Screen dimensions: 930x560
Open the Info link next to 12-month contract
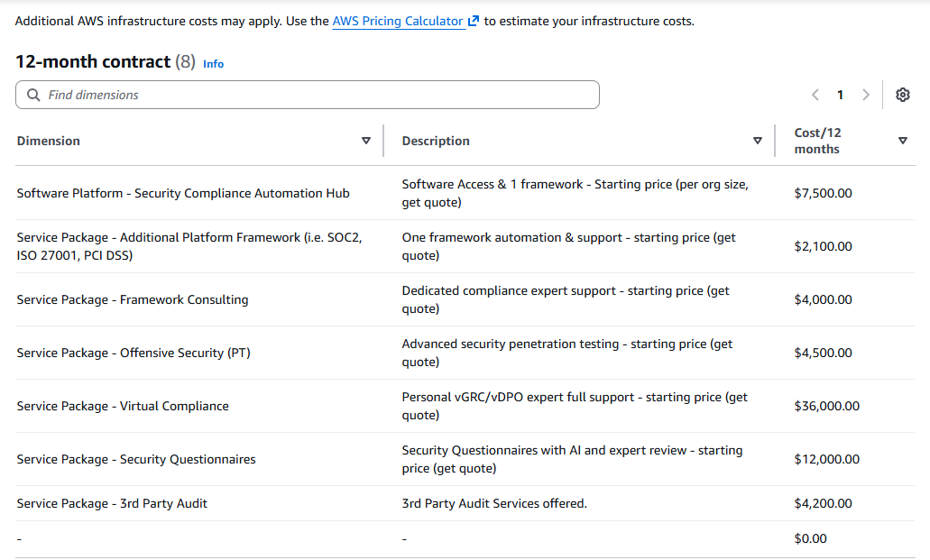pyautogui.click(x=214, y=64)
